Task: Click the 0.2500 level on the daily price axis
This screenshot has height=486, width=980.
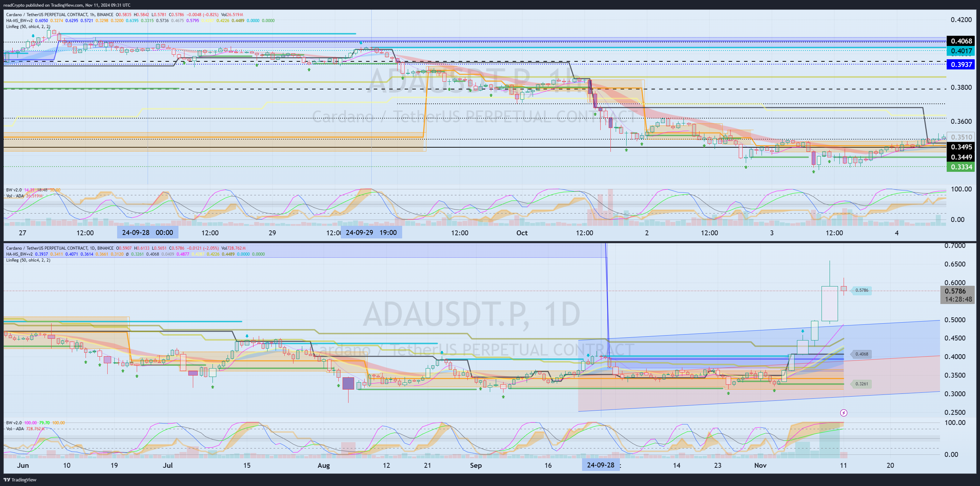Action: click(x=955, y=412)
